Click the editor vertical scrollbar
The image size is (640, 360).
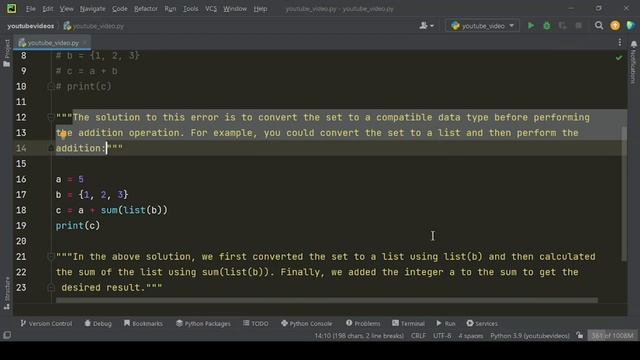(624, 194)
